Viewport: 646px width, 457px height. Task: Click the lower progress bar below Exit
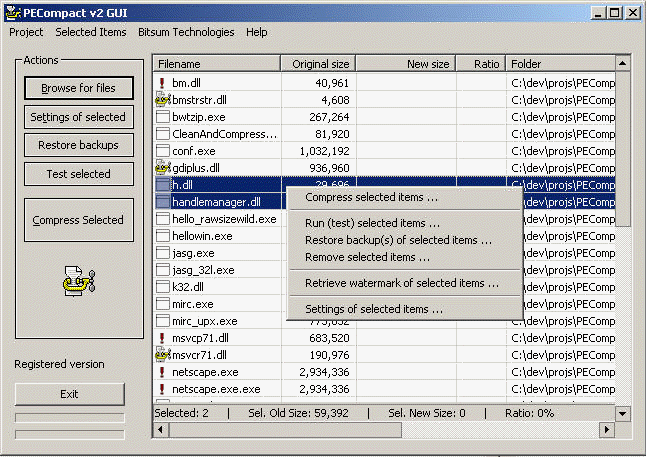click(x=70, y=434)
